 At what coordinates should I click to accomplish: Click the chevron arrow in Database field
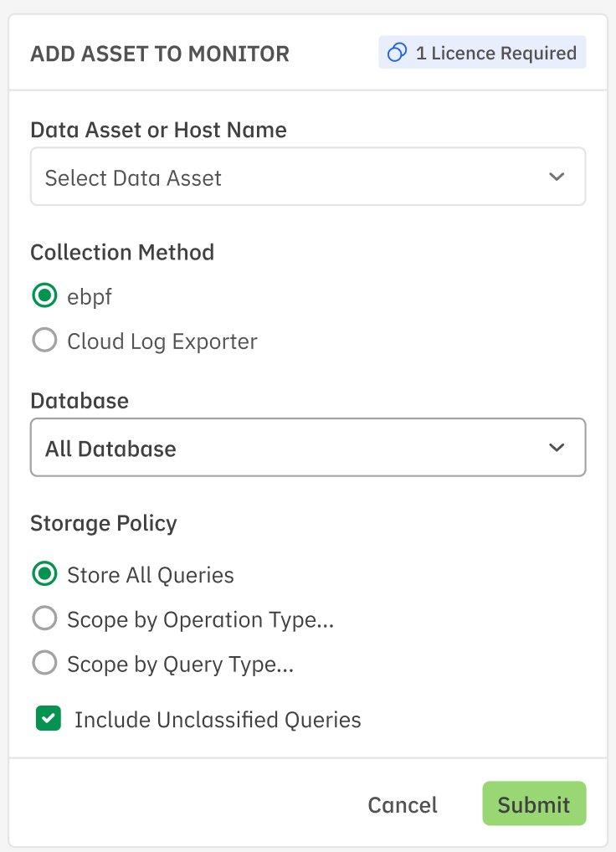(556, 448)
